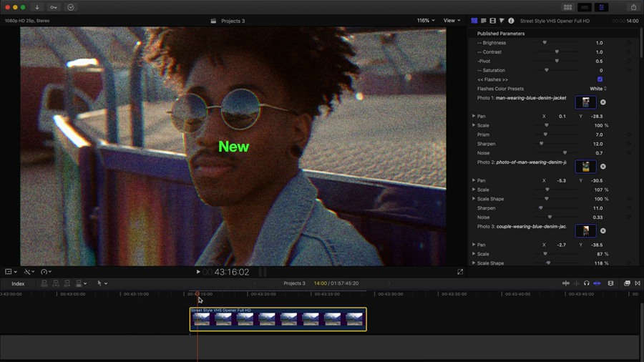The image size is (644, 362).
Task: Click the Published Parameters heading
Action: click(501, 34)
